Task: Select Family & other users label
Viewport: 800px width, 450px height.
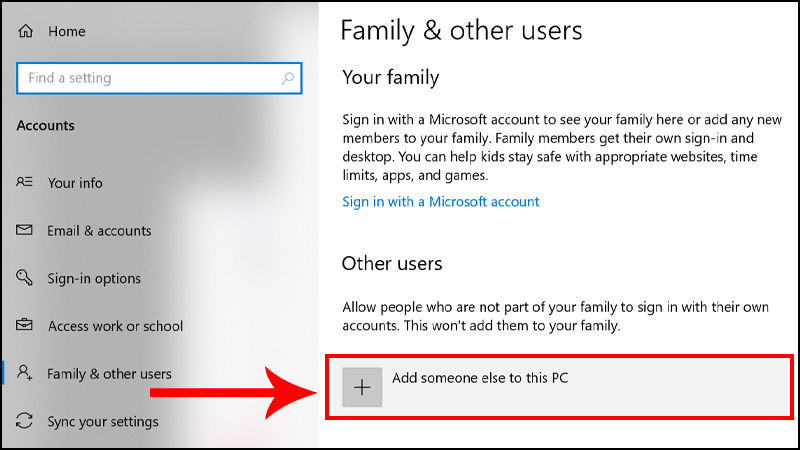Action: tap(109, 374)
